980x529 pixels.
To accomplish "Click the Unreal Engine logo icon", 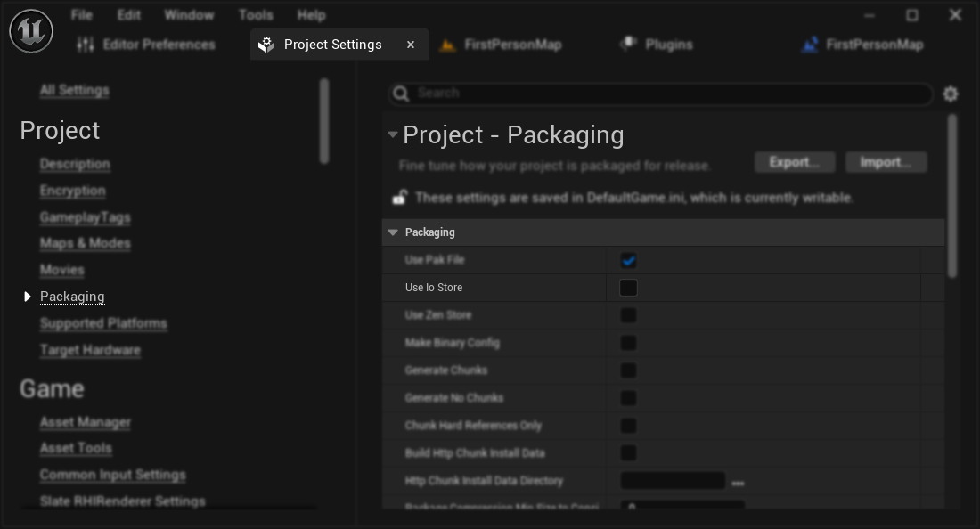I will coord(31,31).
